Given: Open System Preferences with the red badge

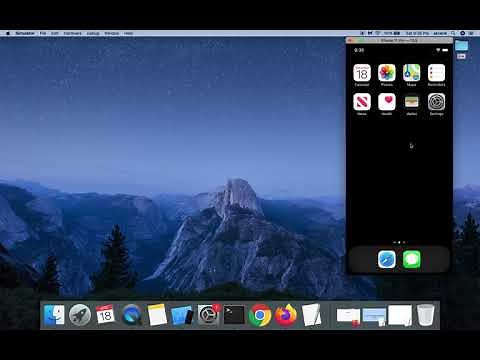Looking at the screenshot, I should click(208, 315).
